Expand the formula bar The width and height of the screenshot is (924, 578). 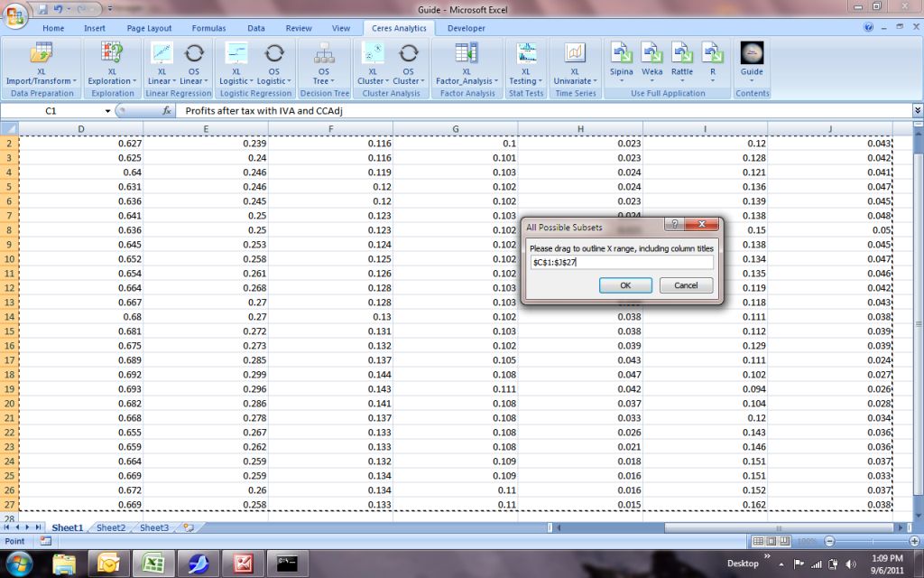click(918, 110)
